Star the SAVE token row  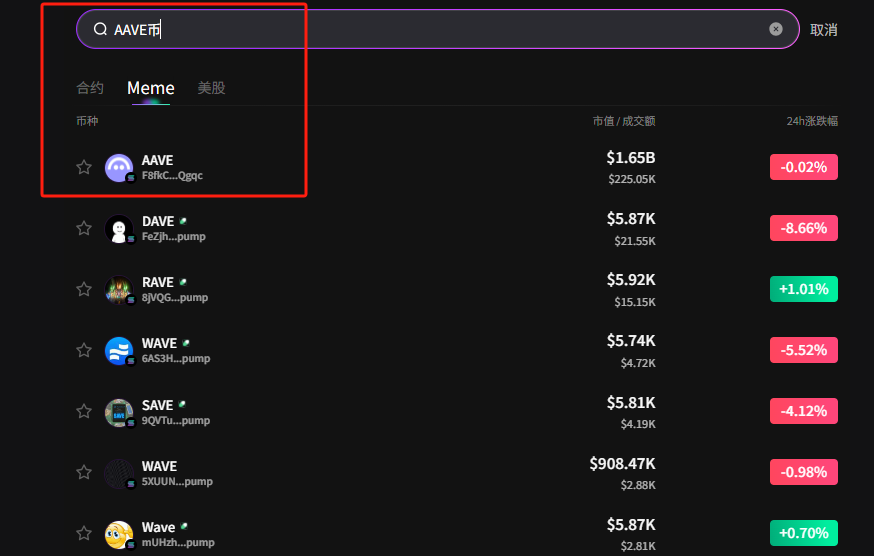tap(84, 412)
